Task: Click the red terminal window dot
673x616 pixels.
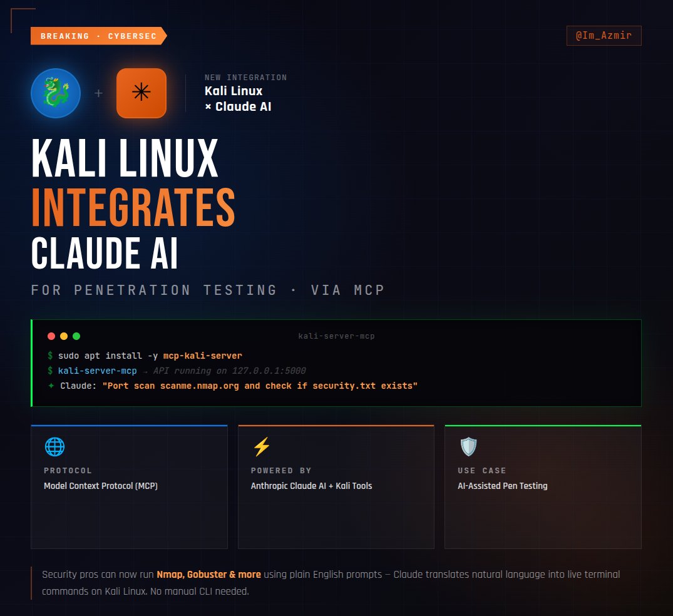Action: coord(51,336)
